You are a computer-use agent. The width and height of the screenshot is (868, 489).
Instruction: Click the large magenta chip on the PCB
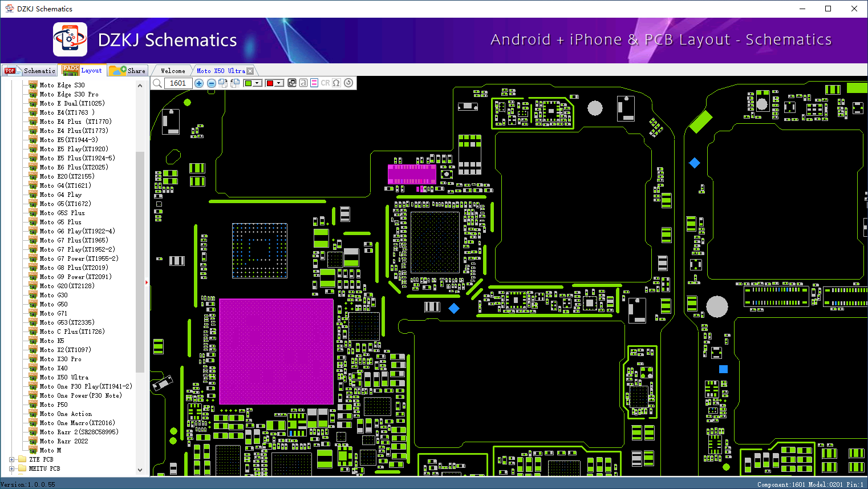(x=276, y=351)
